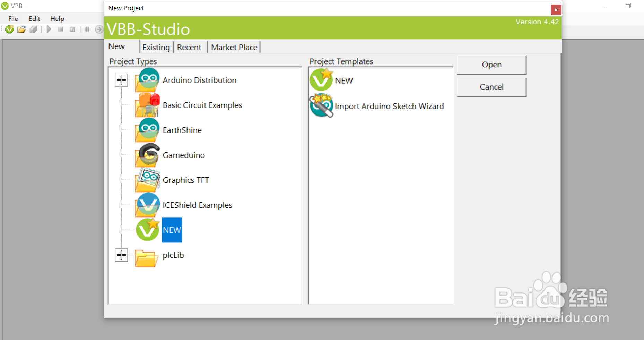This screenshot has width=644, height=340.
Task: Select the plcLib project type
Action: pyautogui.click(x=173, y=255)
